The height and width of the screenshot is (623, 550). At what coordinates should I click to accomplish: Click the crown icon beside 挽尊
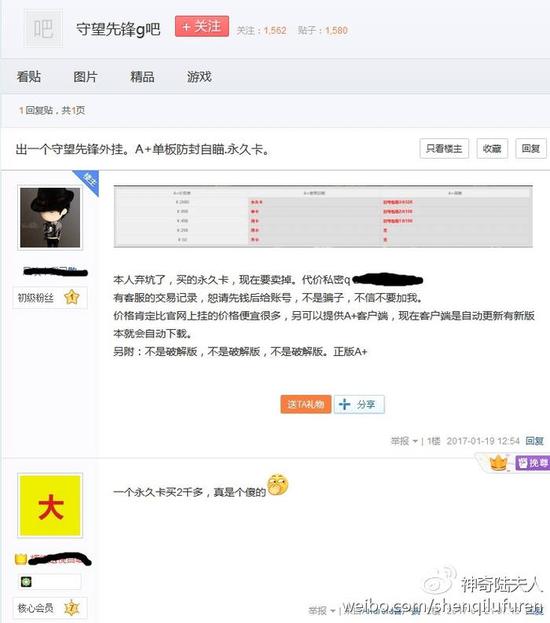click(499, 463)
